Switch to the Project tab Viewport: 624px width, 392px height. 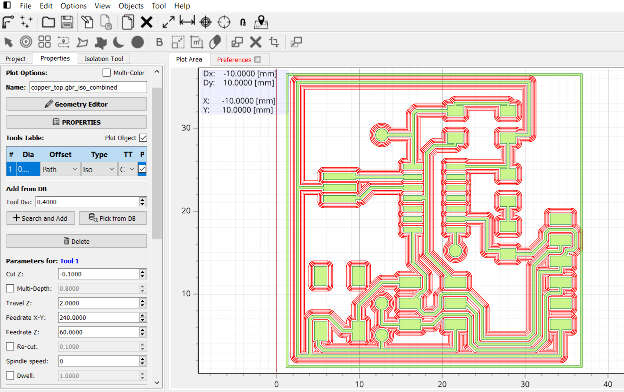coord(16,59)
